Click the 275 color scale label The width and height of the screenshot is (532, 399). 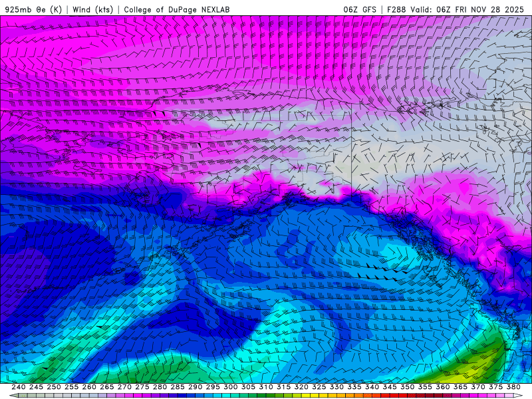[142, 387]
